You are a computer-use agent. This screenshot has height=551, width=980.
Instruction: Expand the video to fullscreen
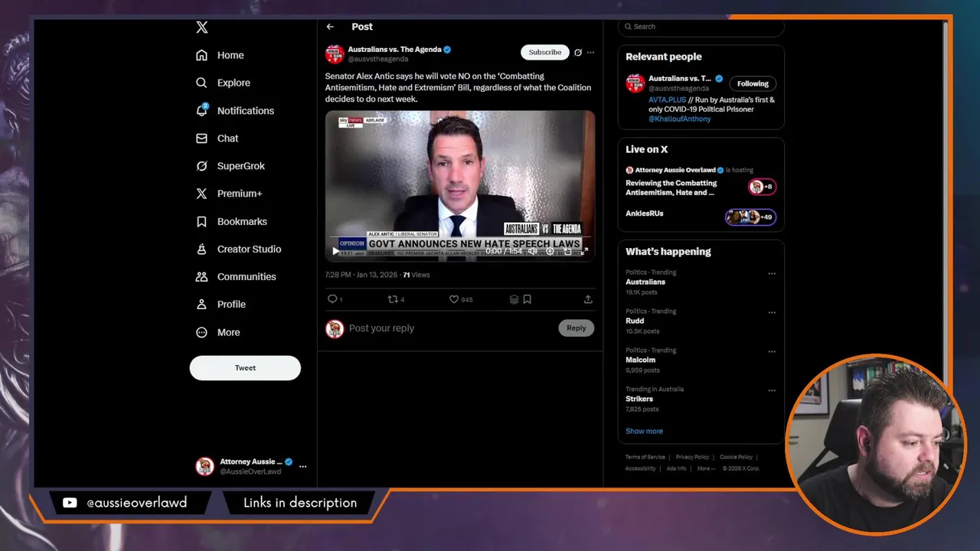585,250
